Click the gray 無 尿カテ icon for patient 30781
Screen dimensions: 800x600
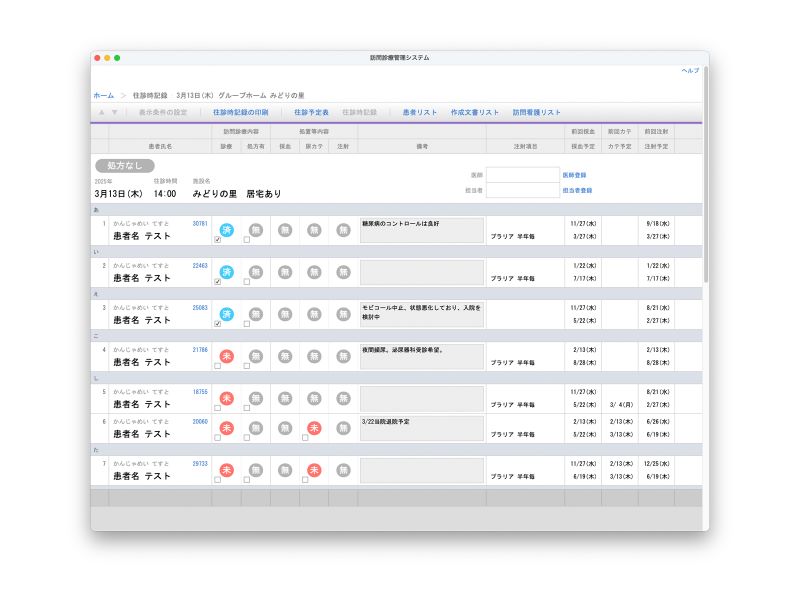click(x=314, y=230)
